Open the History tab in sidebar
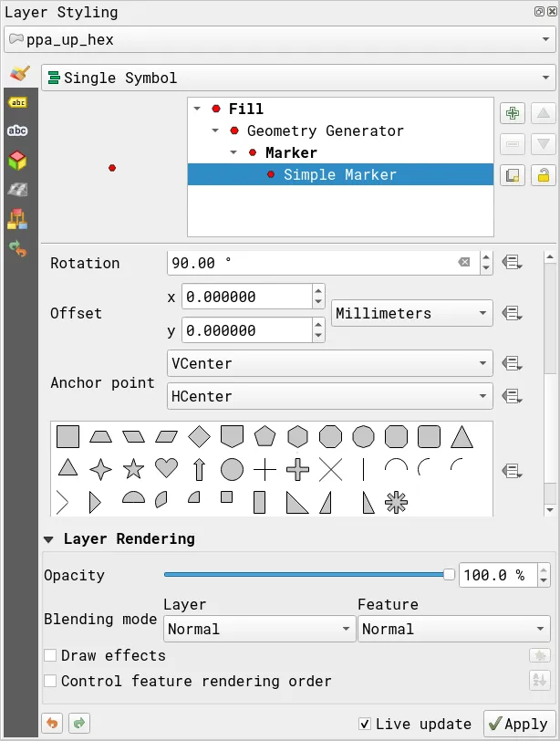560x741 pixels. tap(18, 248)
